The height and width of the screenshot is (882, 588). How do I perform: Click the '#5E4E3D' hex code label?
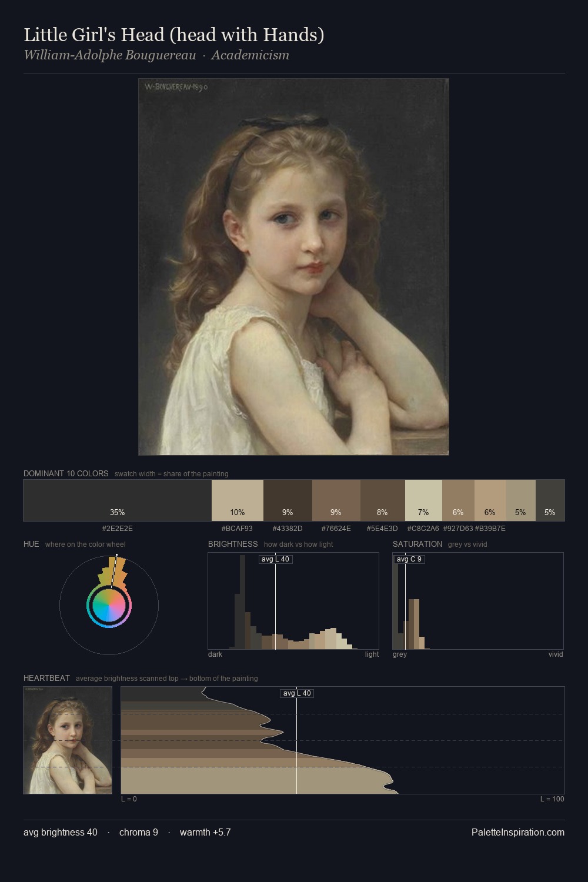(x=382, y=529)
